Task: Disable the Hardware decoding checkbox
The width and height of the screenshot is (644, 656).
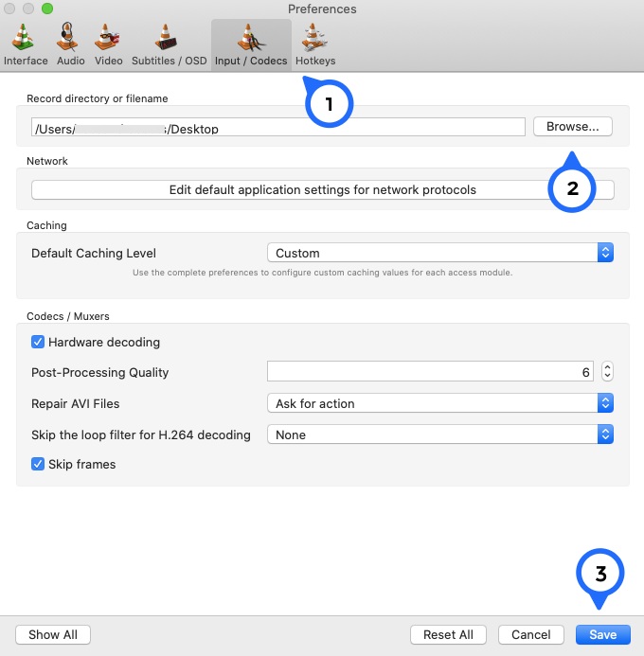Action: pos(38,342)
